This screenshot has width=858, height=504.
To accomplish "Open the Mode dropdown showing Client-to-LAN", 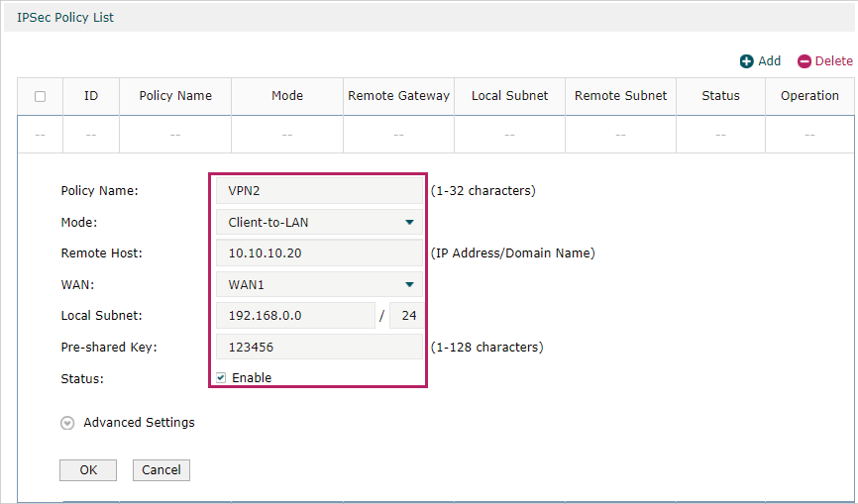I will [x=319, y=223].
